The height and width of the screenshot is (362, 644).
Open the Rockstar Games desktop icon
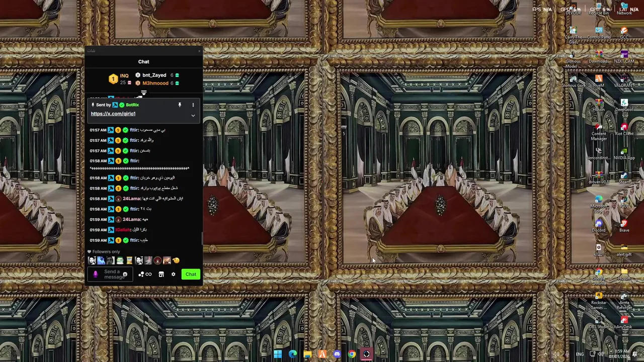(599, 301)
